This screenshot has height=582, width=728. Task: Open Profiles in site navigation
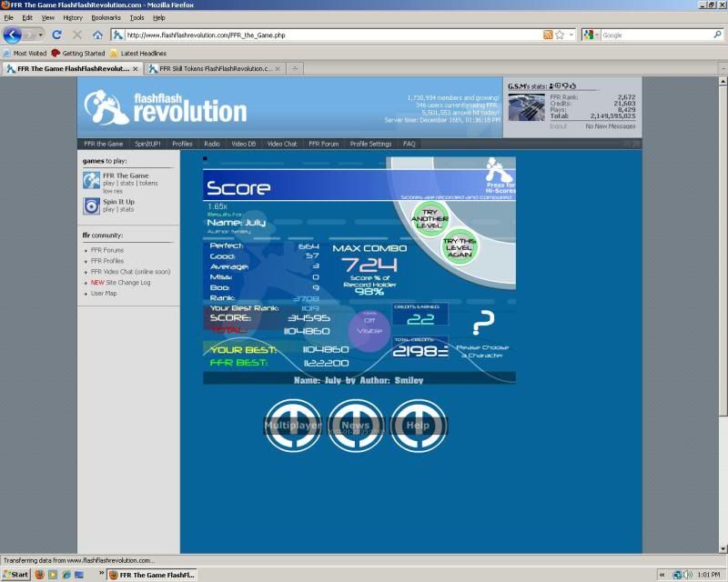click(x=182, y=144)
